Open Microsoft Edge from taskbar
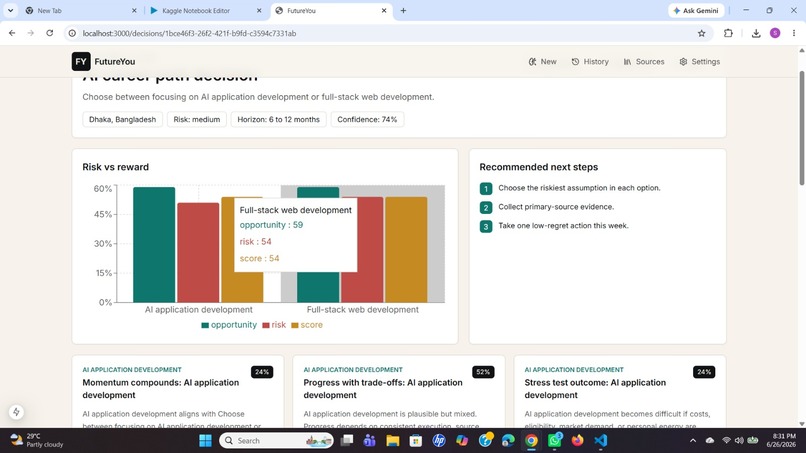The image size is (806, 453). pos(508,441)
